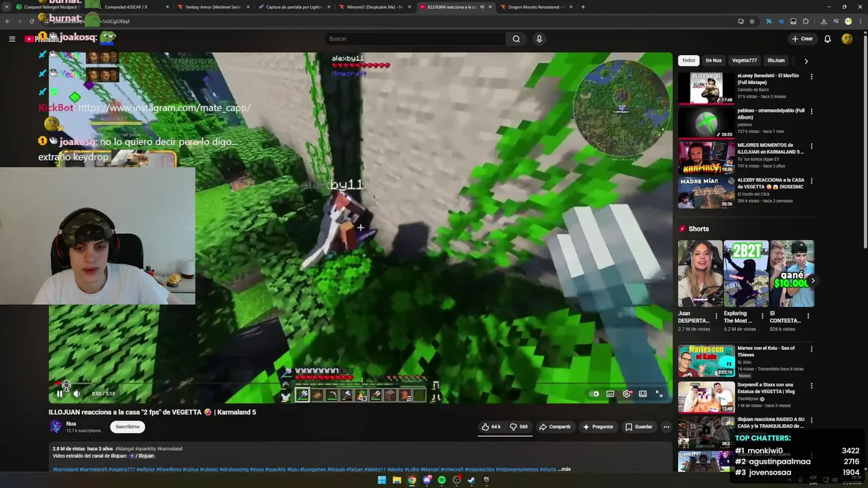Bookmark this page with the star icon

(752, 21)
